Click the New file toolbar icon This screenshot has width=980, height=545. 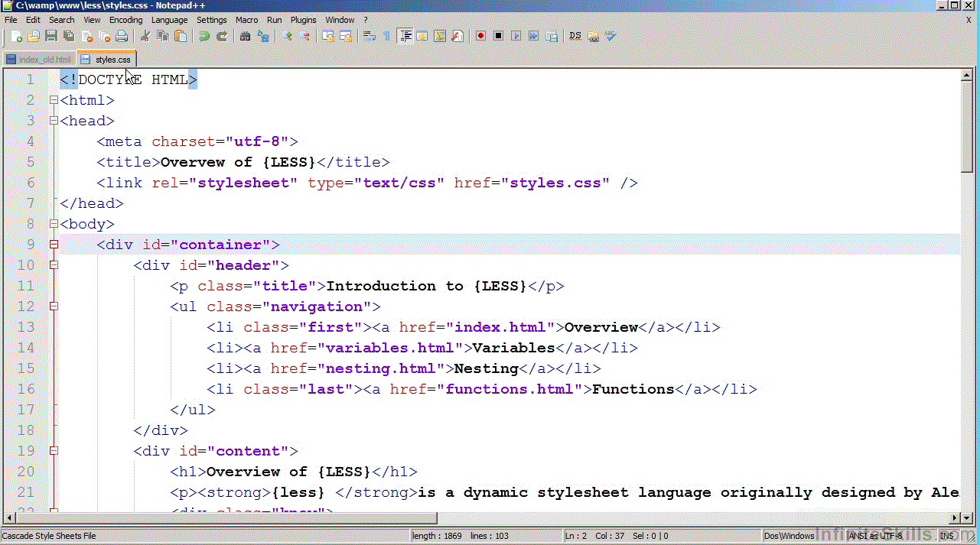16,36
